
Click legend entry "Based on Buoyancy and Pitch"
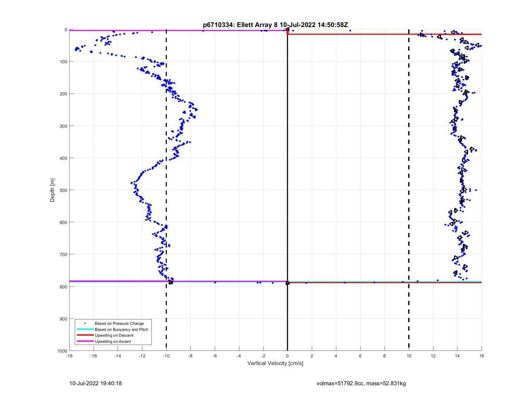pyautogui.click(x=121, y=329)
